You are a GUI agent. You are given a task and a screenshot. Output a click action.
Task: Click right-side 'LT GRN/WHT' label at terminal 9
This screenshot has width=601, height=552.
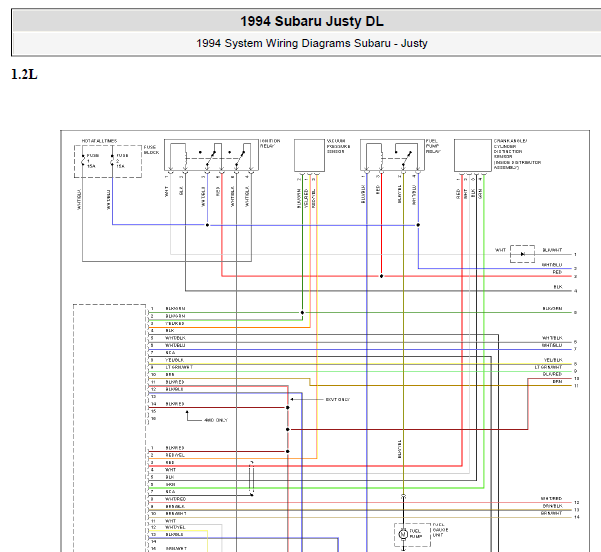548,367
